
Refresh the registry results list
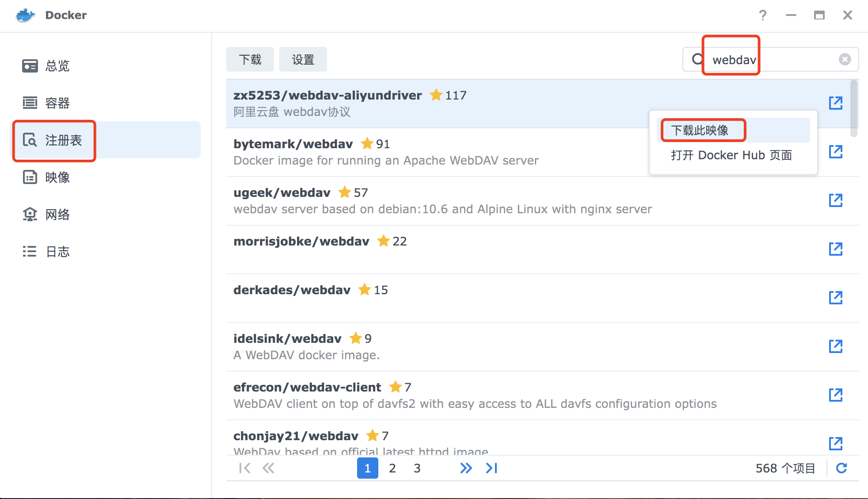(841, 468)
